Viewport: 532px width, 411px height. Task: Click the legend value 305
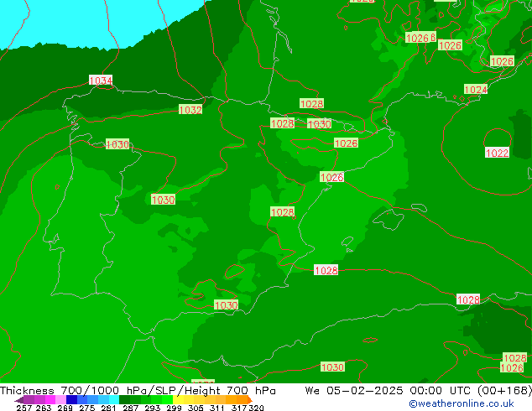[x=196, y=408]
